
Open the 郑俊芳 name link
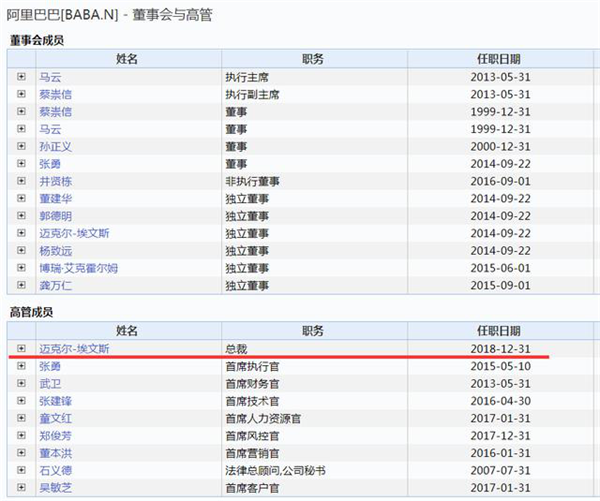(55, 436)
